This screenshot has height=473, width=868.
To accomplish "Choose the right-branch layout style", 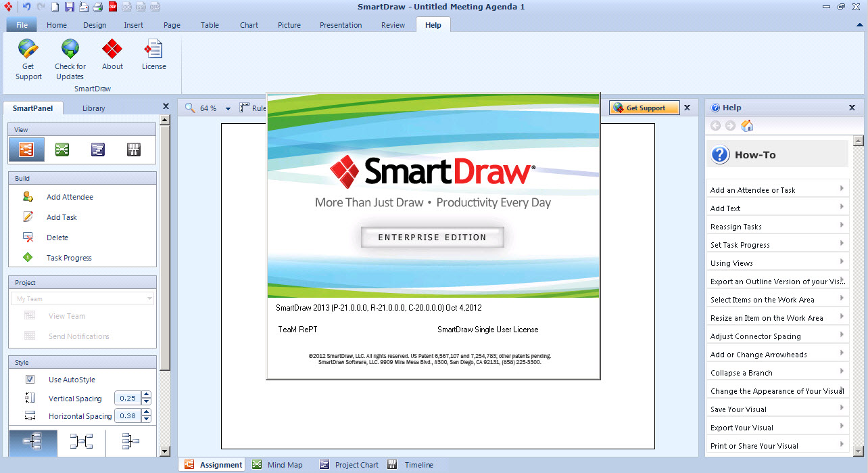I will [x=130, y=442].
